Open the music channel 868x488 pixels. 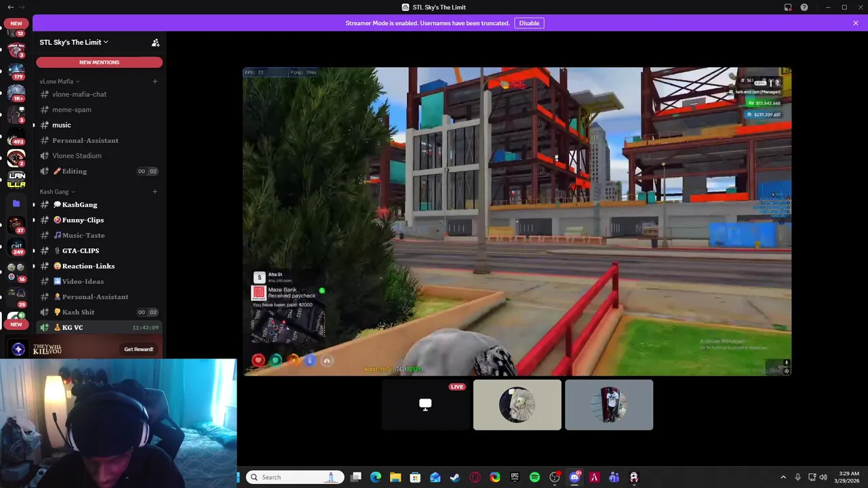pos(99,125)
